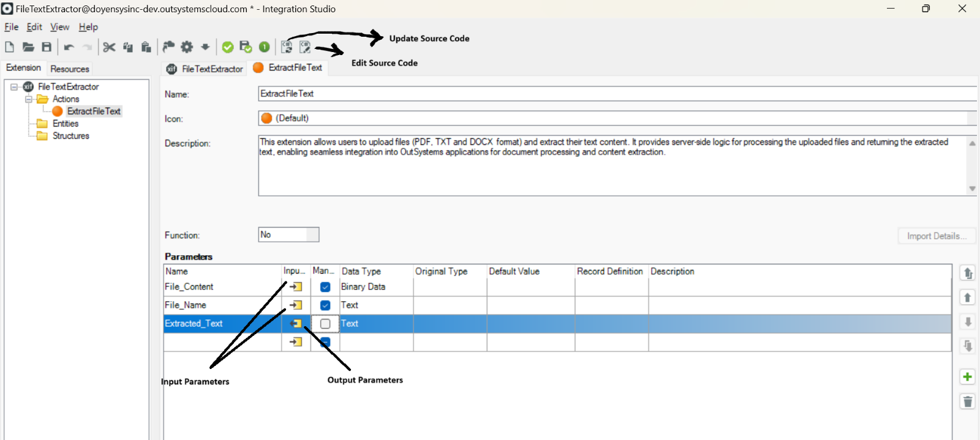
Task: Click the Save toolbar icon
Action: [47, 47]
